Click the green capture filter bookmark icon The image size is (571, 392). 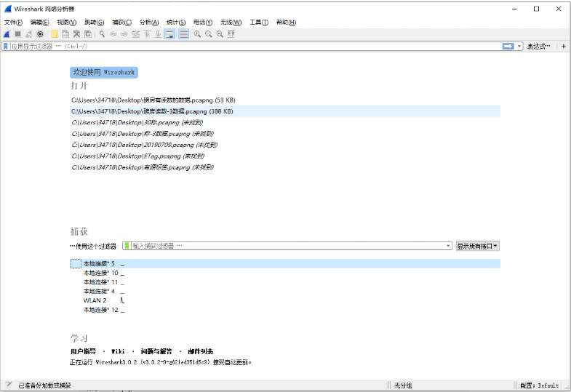pyautogui.click(x=127, y=246)
